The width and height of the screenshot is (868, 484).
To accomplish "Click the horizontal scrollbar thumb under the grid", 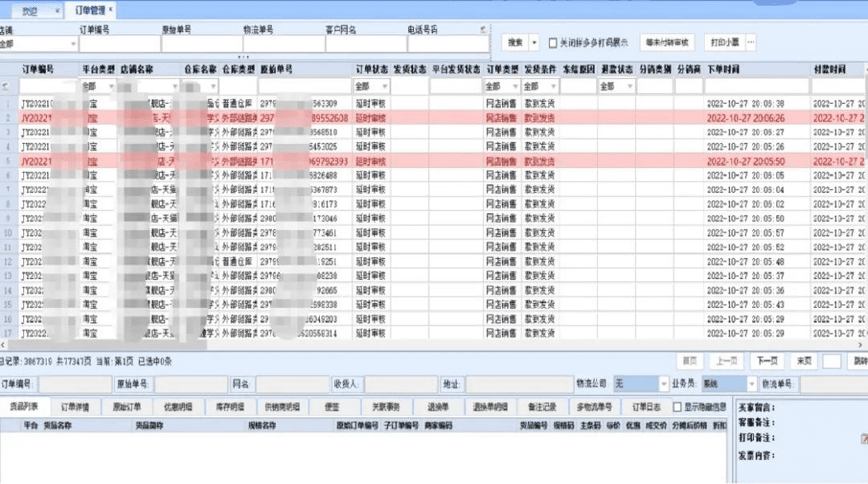I will click(x=107, y=345).
